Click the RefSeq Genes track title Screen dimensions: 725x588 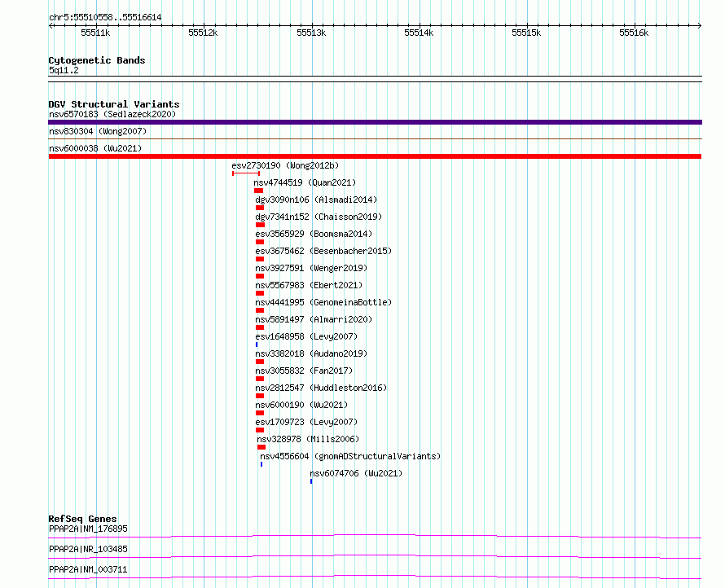click(x=82, y=519)
